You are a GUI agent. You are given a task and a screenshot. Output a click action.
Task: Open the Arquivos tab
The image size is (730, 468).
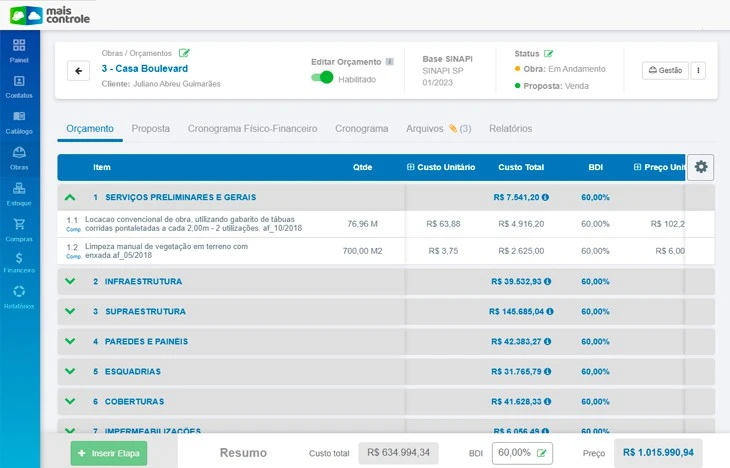[x=439, y=129]
